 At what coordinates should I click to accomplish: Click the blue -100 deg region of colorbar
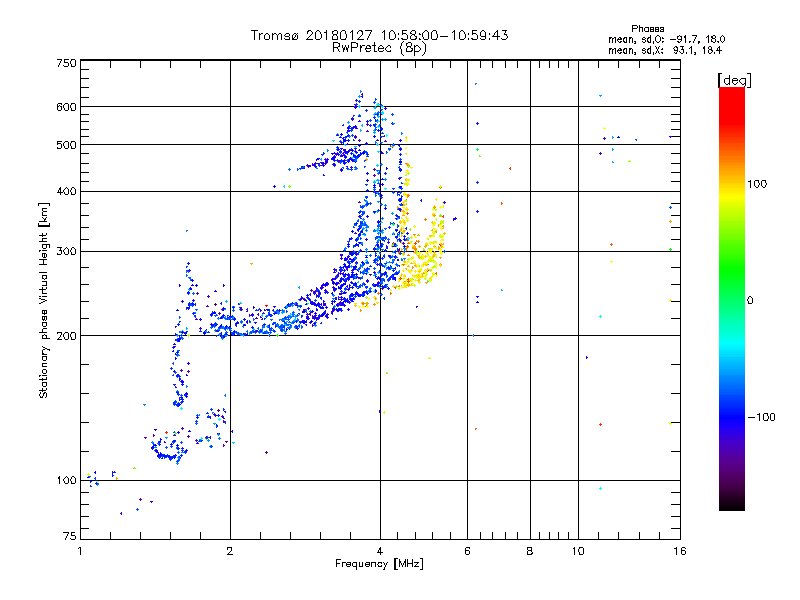(732, 417)
